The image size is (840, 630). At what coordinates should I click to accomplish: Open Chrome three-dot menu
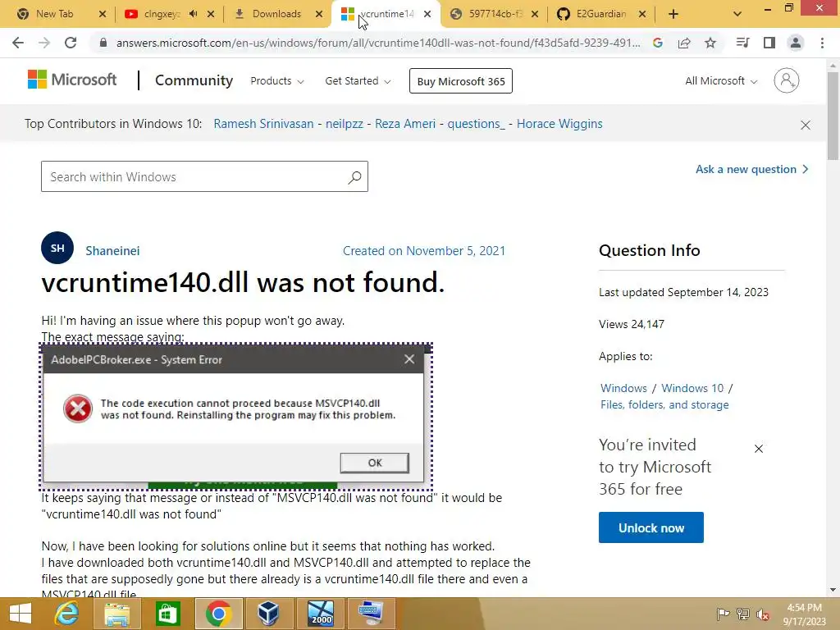pyautogui.click(x=822, y=43)
